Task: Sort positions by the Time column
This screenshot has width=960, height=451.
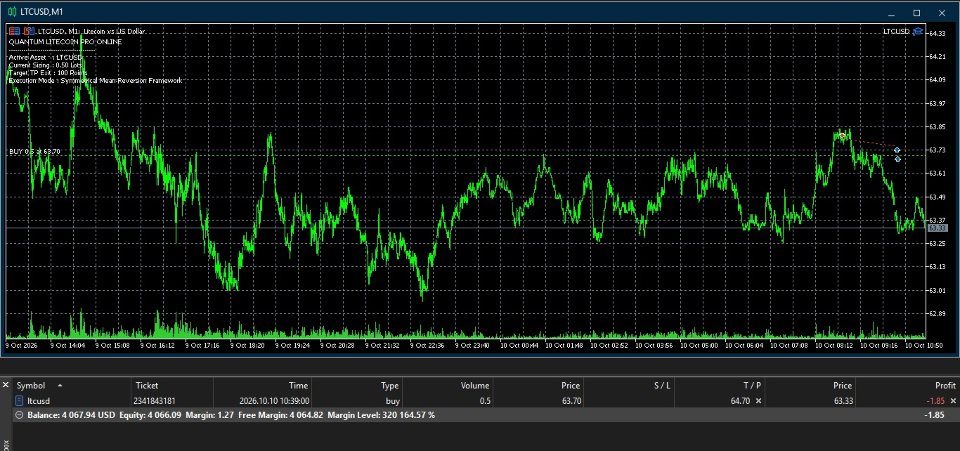Action: (298, 386)
